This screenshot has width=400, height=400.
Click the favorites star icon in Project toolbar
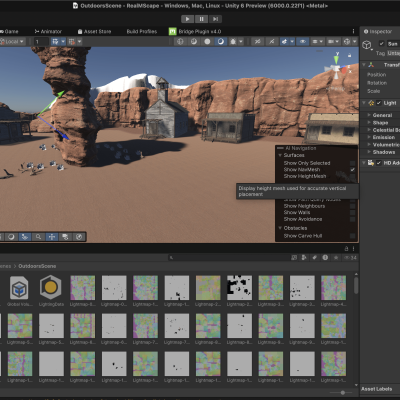[x=336, y=257]
